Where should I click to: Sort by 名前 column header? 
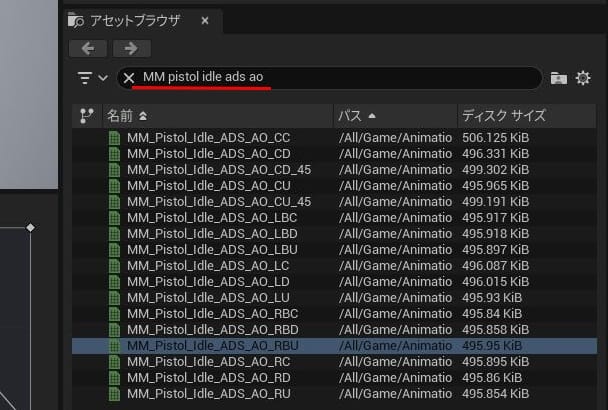coord(218,116)
